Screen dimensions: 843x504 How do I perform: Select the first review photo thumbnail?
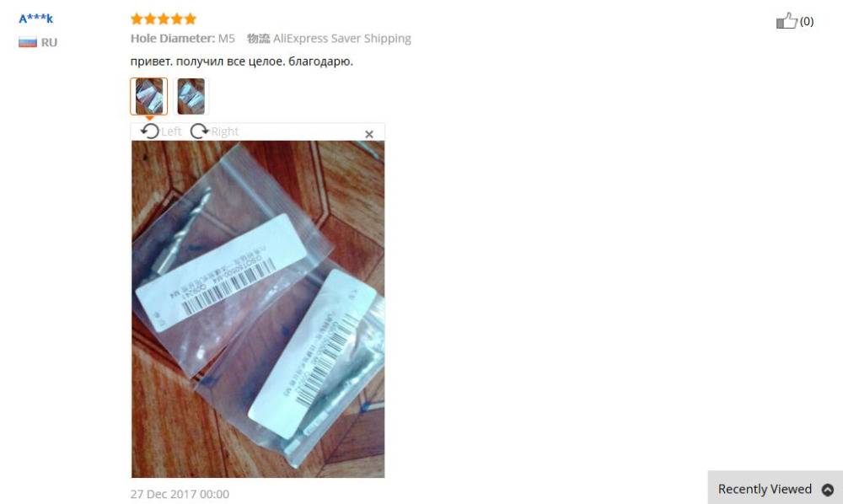click(149, 96)
